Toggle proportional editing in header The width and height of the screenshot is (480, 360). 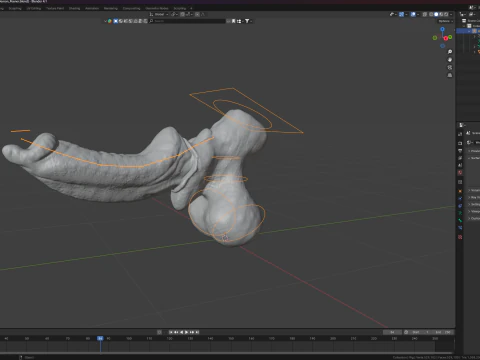coord(197,14)
